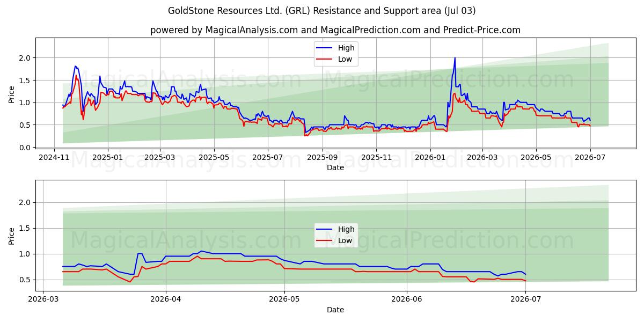Click the '2024-11' x-axis label in top chart
644x322 pixels.
pyautogui.click(x=54, y=158)
